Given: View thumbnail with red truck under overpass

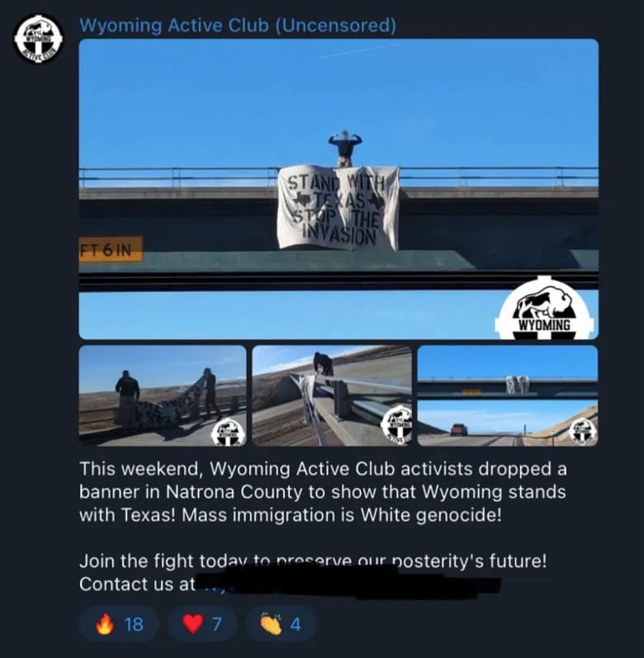Looking at the screenshot, I should tap(508, 395).
